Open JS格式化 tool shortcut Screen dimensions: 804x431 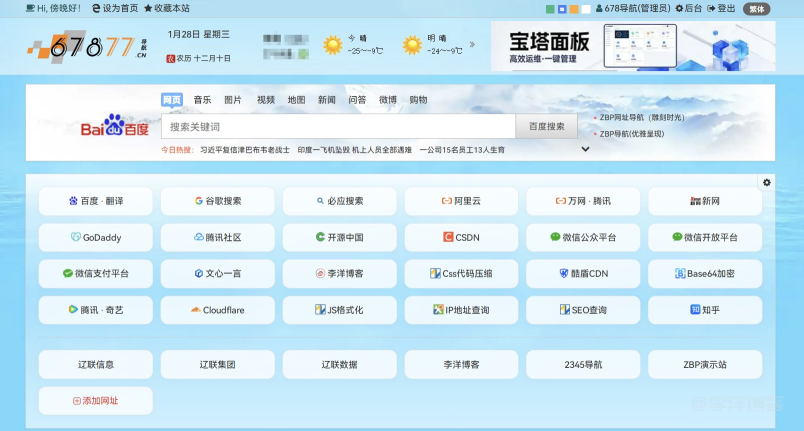[x=339, y=310]
